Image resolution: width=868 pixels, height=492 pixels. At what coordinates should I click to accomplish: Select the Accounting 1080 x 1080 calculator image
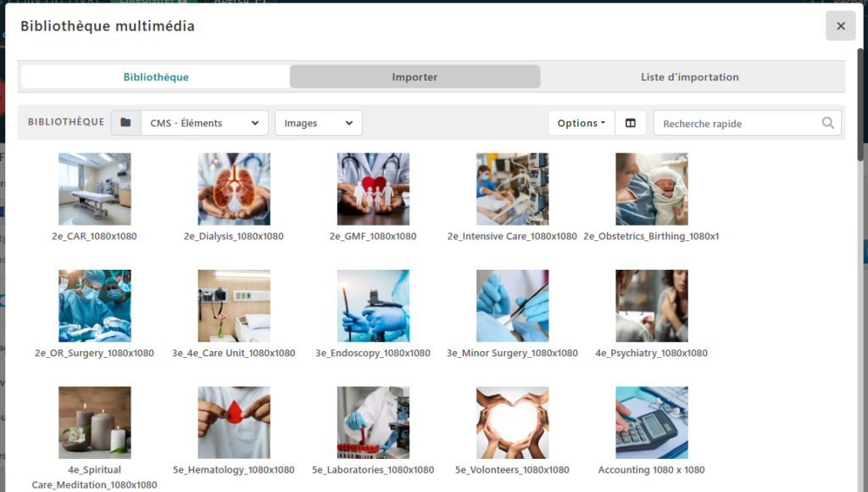pyautogui.click(x=651, y=422)
